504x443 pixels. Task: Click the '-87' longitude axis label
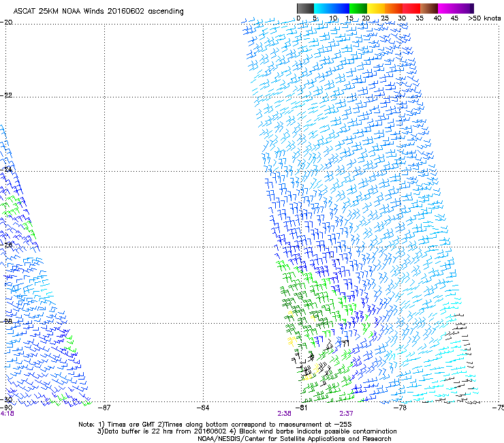104,408
